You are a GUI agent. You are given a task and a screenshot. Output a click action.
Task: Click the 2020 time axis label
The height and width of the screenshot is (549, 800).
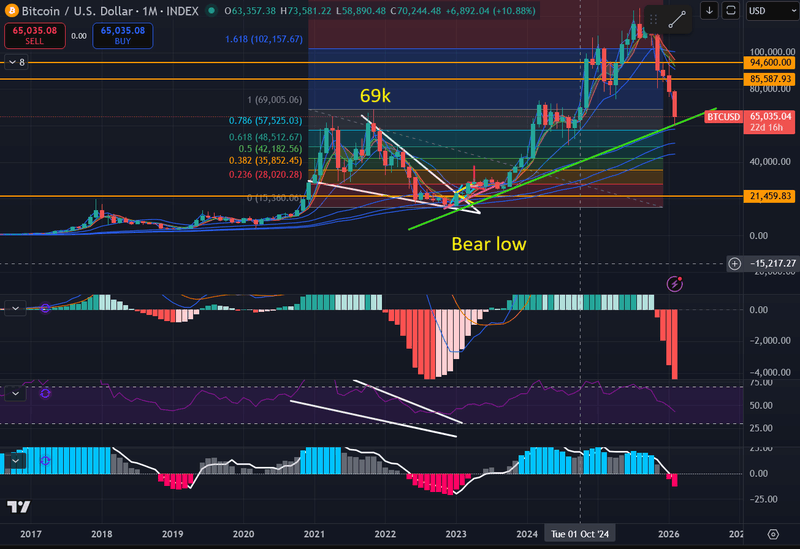click(243, 534)
